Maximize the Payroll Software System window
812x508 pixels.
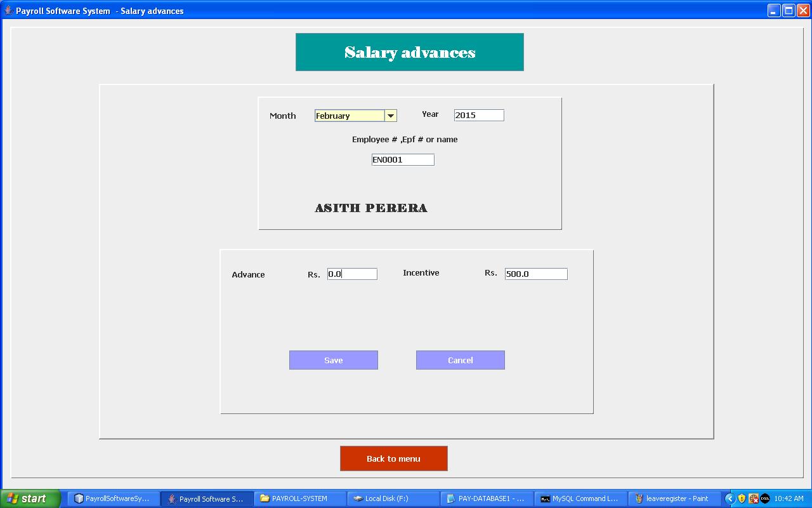[x=789, y=10]
